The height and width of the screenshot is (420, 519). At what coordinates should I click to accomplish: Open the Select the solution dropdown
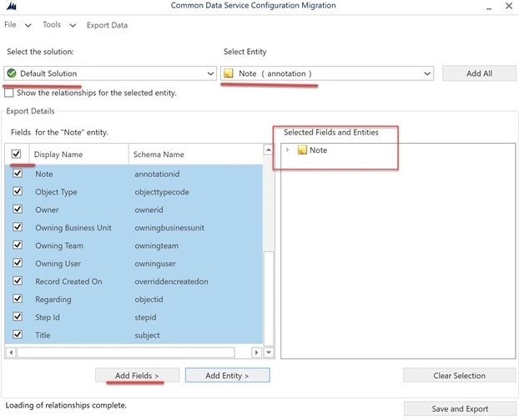[110, 73]
